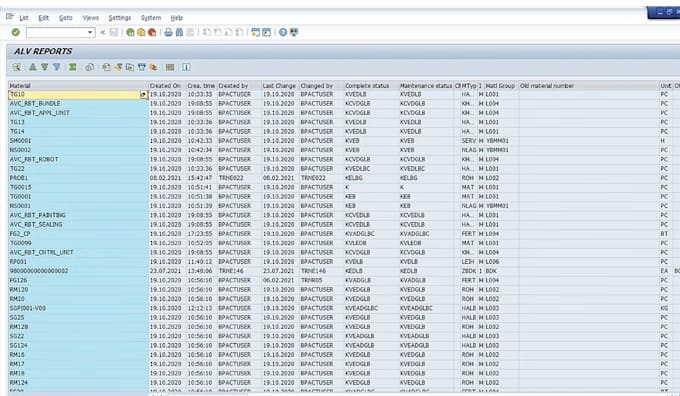Click the Print Preview icon in ALV toolbar
680x396 pixels.
(x=89, y=67)
